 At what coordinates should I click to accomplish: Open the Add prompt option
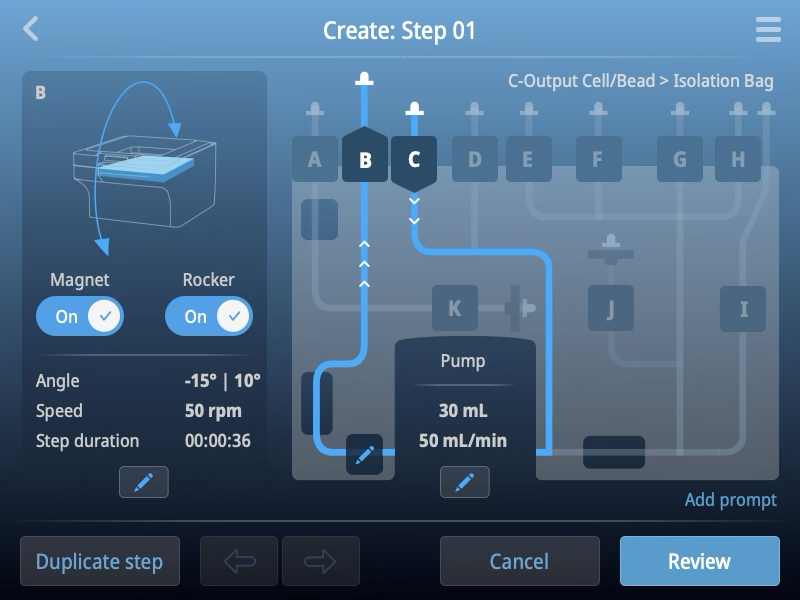(x=734, y=500)
